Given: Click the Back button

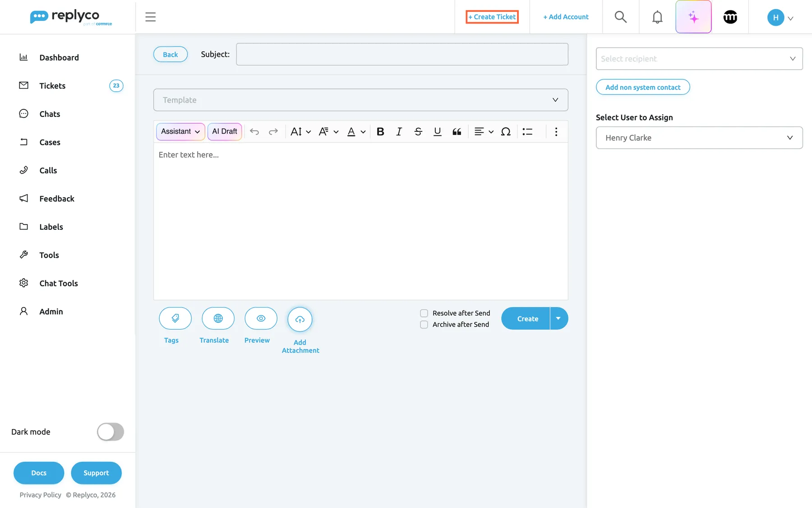Looking at the screenshot, I should 171,54.
